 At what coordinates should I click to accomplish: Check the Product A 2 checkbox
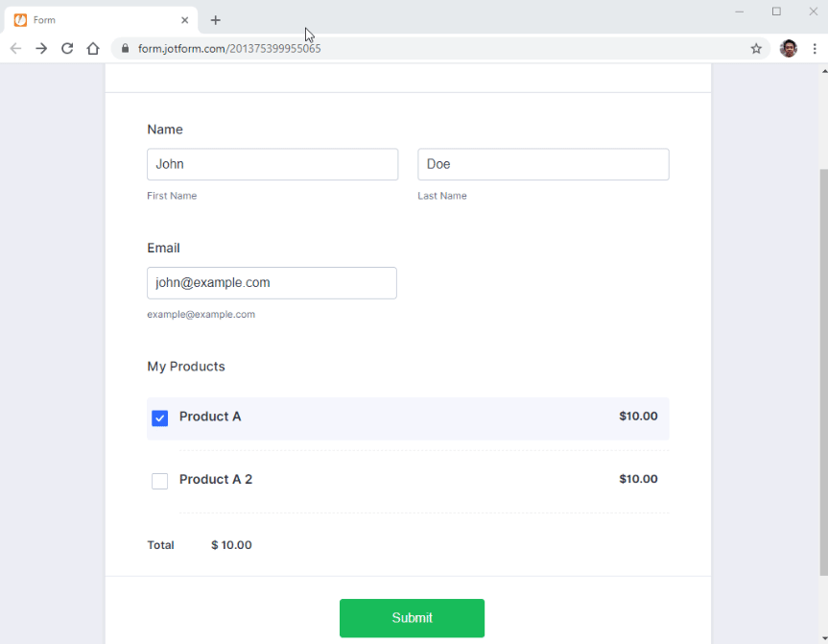point(159,481)
